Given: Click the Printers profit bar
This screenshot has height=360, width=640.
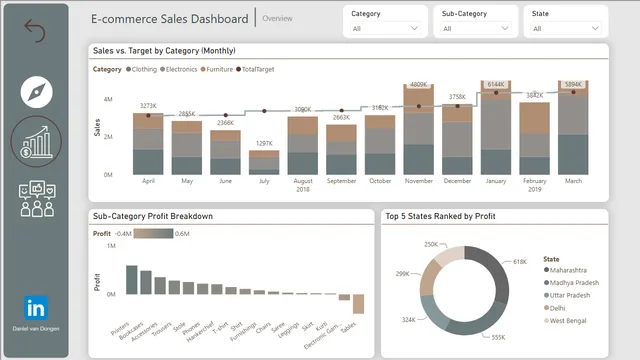Looking at the screenshot, I should click(131, 280).
